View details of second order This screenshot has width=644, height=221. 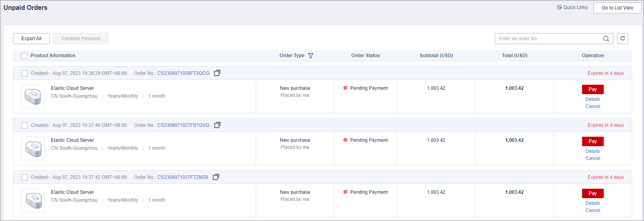pyautogui.click(x=592, y=151)
